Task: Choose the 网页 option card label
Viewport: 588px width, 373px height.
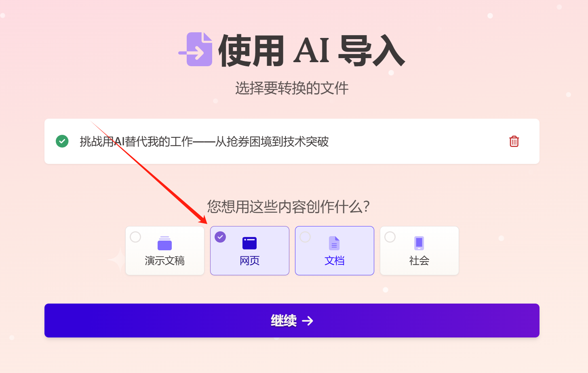Action: (x=249, y=261)
